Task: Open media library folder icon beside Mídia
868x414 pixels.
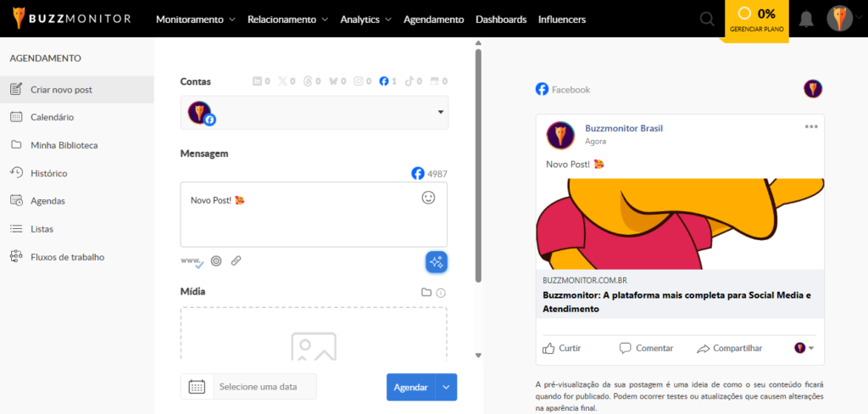Action: coord(426,293)
